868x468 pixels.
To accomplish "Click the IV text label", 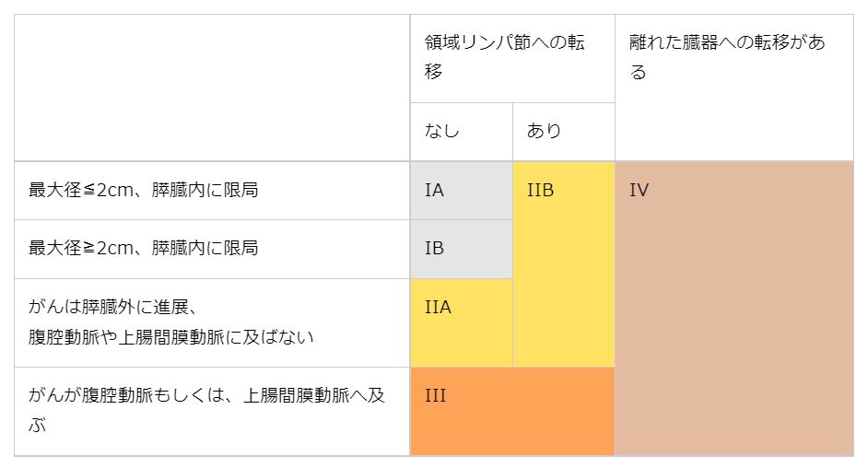I will pyautogui.click(x=639, y=191).
